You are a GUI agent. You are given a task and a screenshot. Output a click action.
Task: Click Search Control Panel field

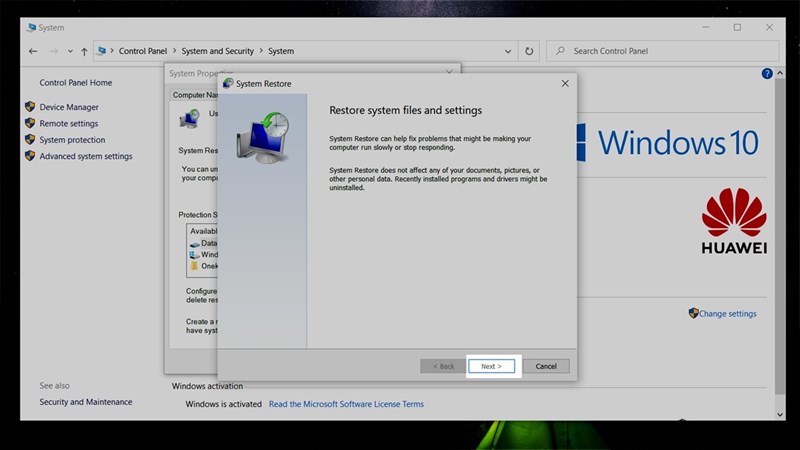[663, 51]
